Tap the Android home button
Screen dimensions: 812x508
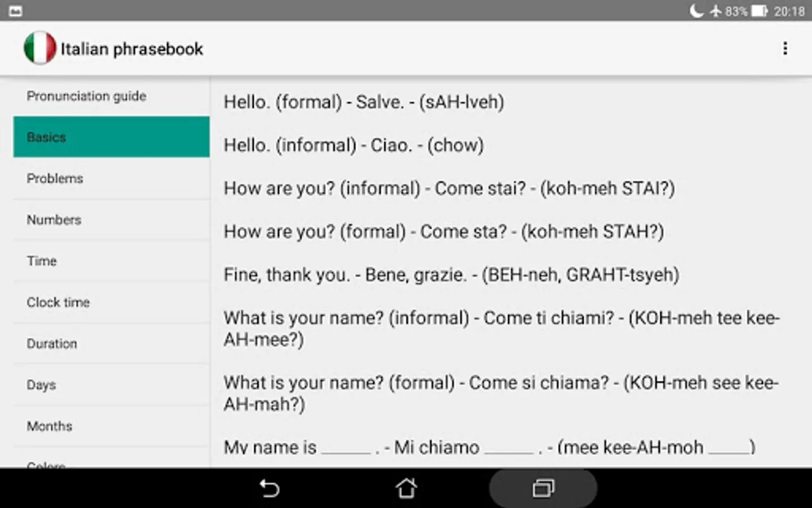(x=406, y=488)
